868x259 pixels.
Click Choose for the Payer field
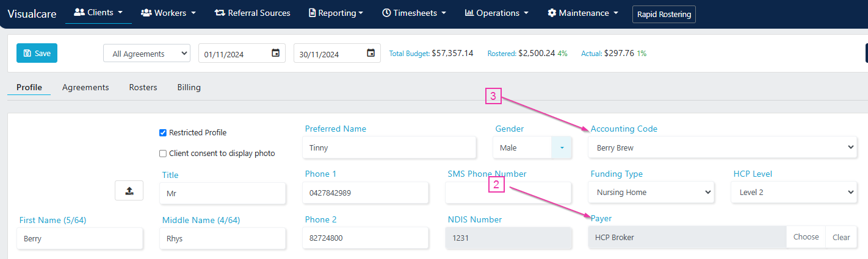pos(806,237)
